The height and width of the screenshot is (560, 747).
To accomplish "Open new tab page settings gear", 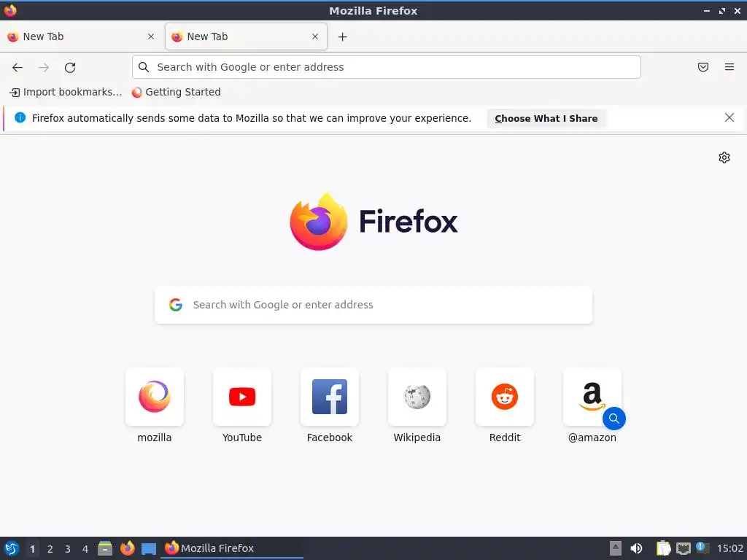I will coord(724,157).
